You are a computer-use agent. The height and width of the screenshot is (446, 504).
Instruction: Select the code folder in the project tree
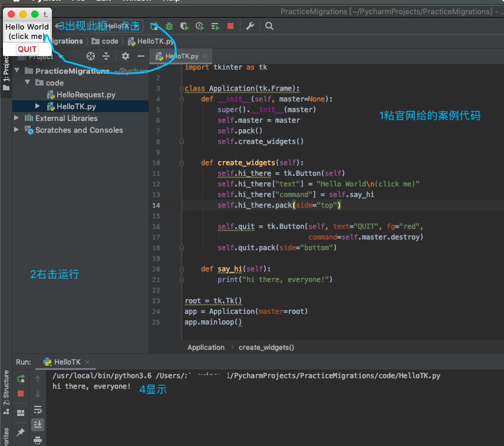(x=80, y=83)
